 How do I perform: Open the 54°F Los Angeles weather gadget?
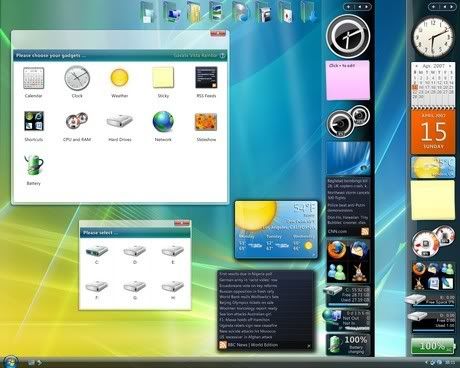point(276,230)
